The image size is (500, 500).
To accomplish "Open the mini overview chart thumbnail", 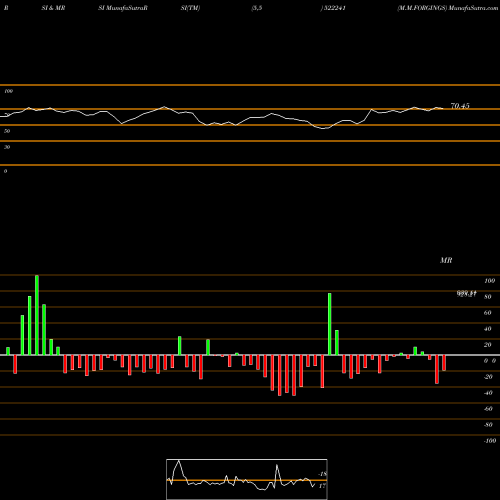I will pyautogui.click(x=247, y=479).
